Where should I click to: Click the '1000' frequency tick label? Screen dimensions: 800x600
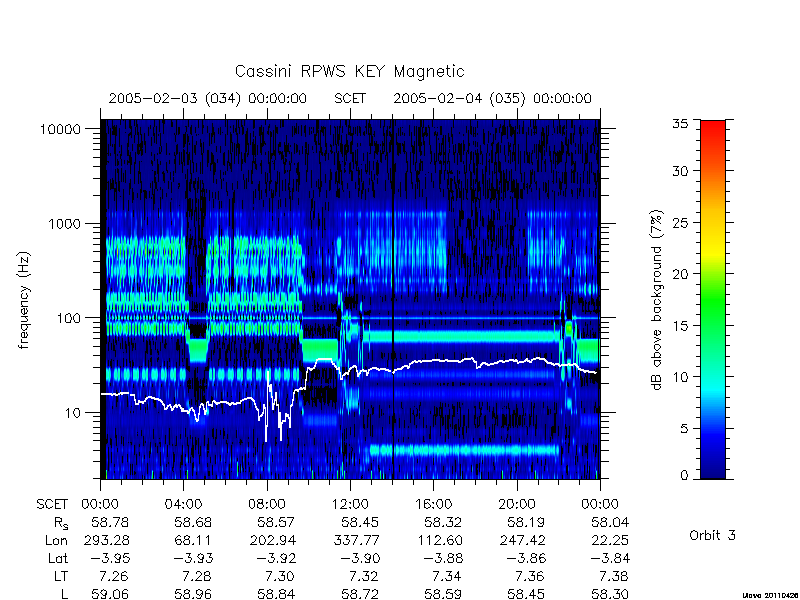(x=65, y=223)
